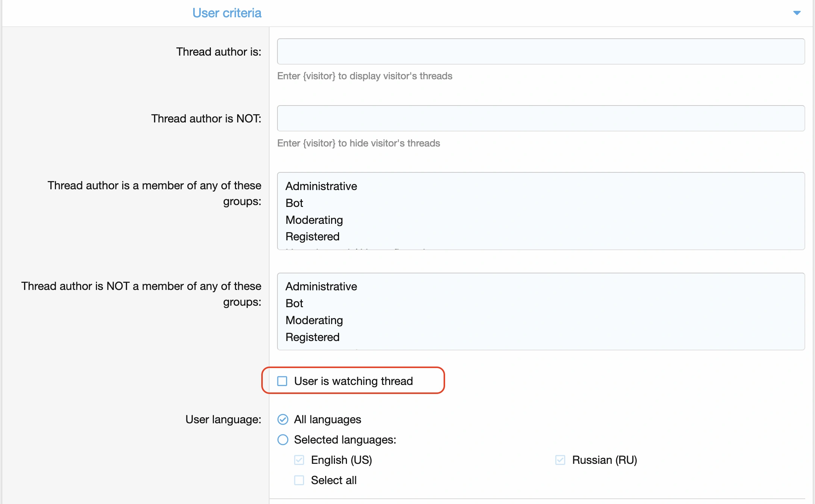Select Registered in the NOT member list
The image size is (815, 504).
tap(312, 337)
